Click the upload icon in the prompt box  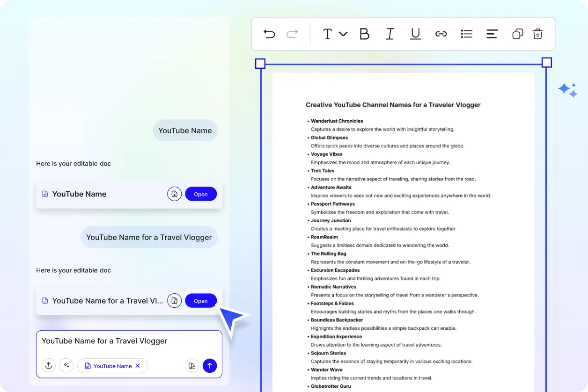tap(49, 365)
